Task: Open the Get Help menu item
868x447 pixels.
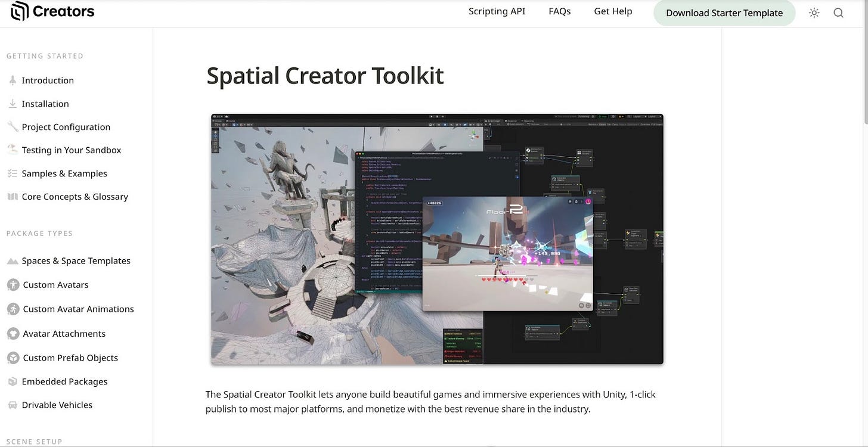Action: (x=613, y=11)
